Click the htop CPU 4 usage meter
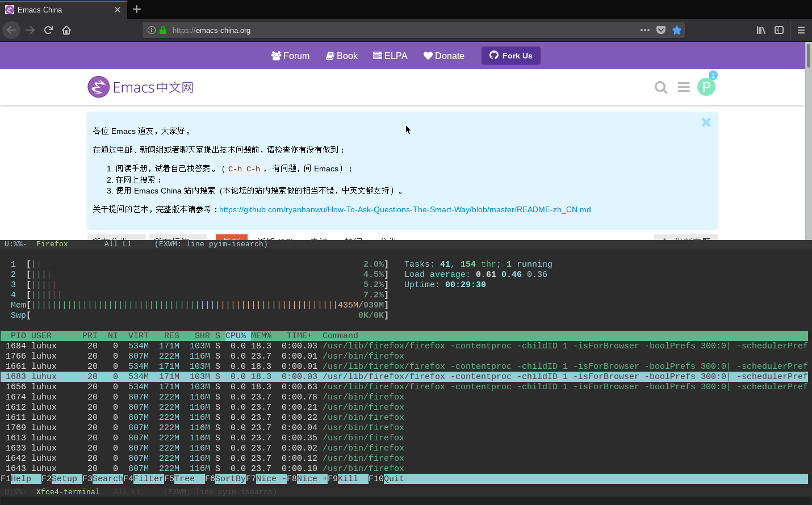 coord(199,294)
